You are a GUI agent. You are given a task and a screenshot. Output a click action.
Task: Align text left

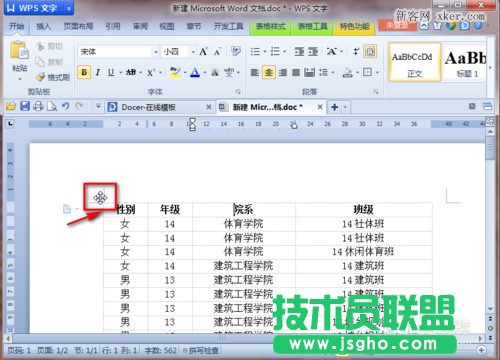coord(255,72)
